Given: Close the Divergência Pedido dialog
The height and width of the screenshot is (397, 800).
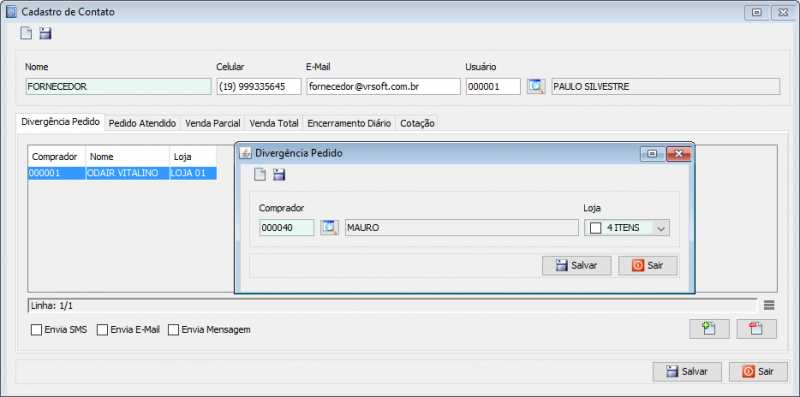Looking at the screenshot, I should tap(679, 154).
